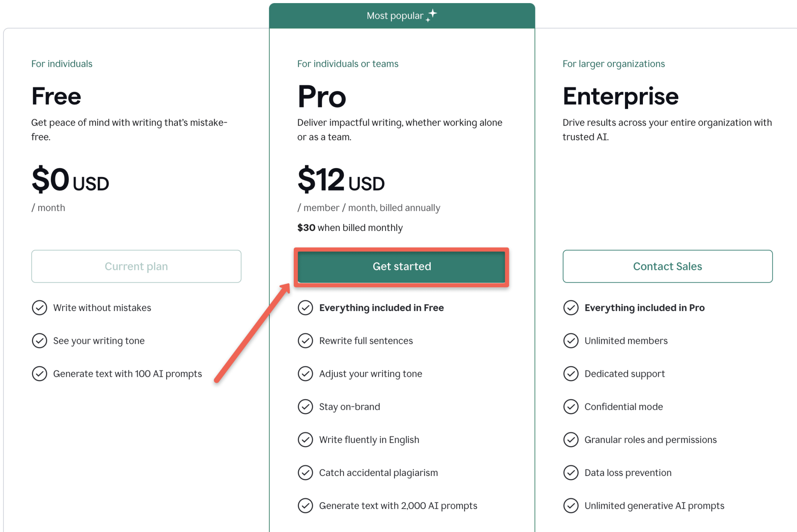Image resolution: width=797 pixels, height=532 pixels.
Task: Select the Enterprise plan heading
Action: 620,96
